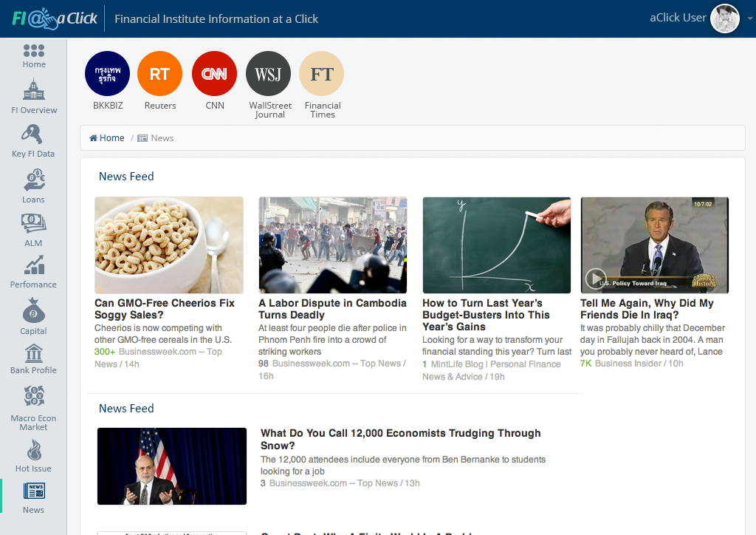Click the 300+ share count

click(x=105, y=352)
